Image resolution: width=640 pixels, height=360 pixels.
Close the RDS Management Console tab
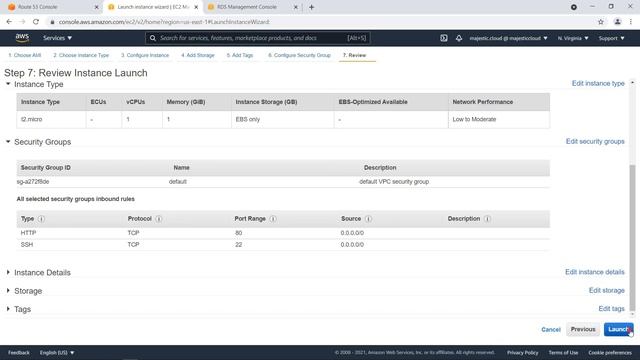(x=296, y=7)
